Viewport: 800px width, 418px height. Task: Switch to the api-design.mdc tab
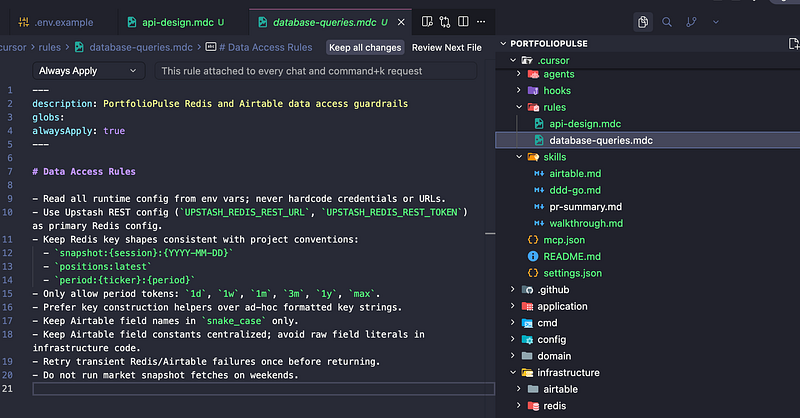pos(177,22)
